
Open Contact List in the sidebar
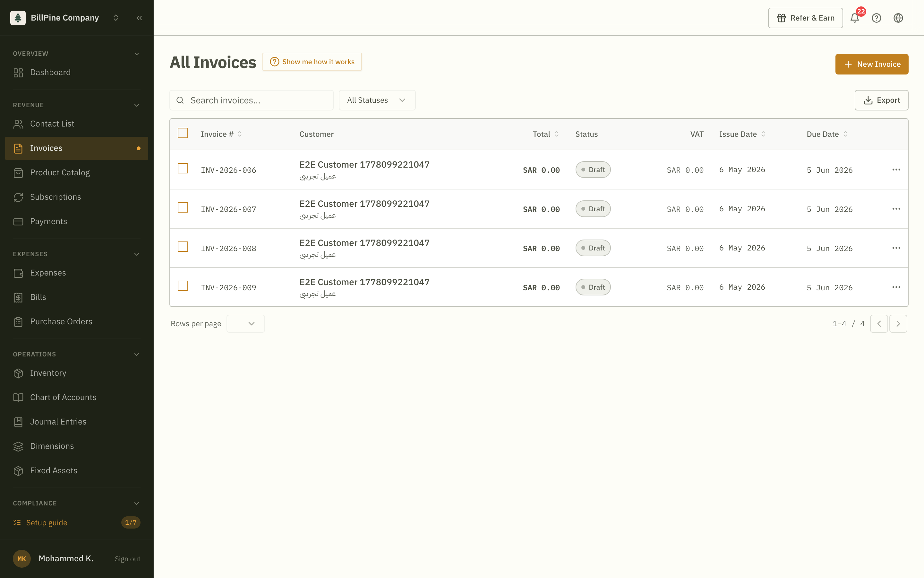(77, 124)
